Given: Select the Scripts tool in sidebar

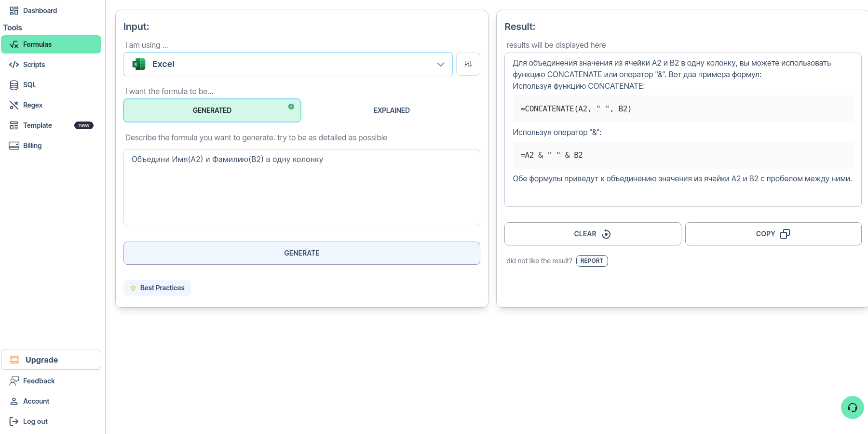Looking at the screenshot, I should (x=34, y=65).
